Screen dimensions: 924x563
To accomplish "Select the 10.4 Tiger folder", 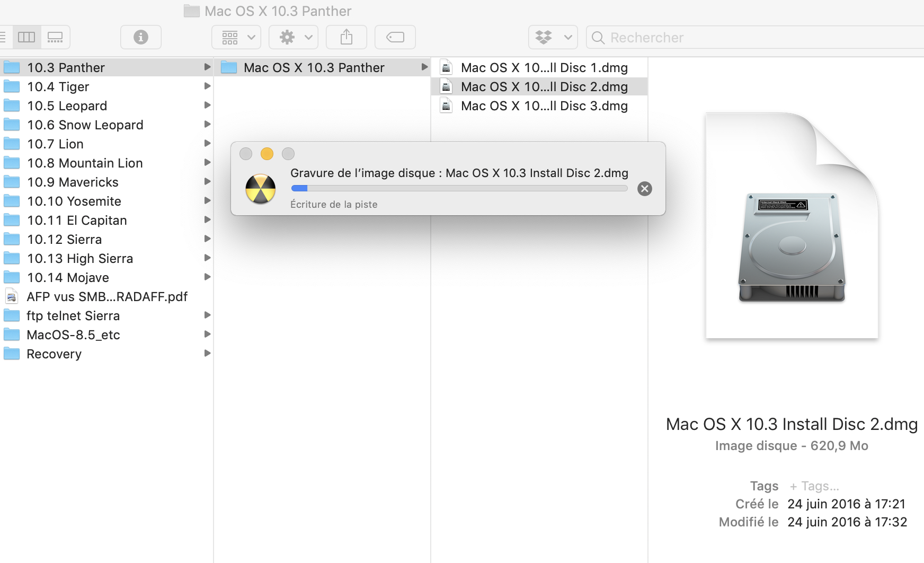I will coord(106,86).
